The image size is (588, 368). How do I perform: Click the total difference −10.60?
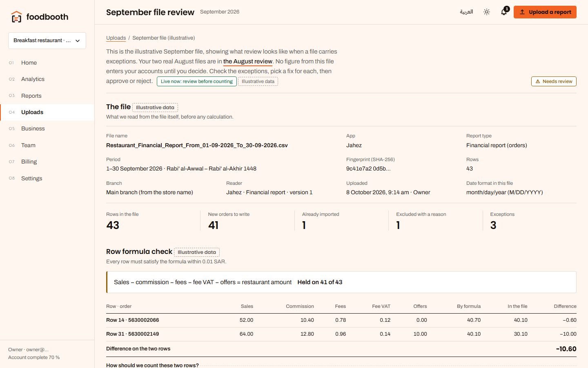tap(566, 349)
